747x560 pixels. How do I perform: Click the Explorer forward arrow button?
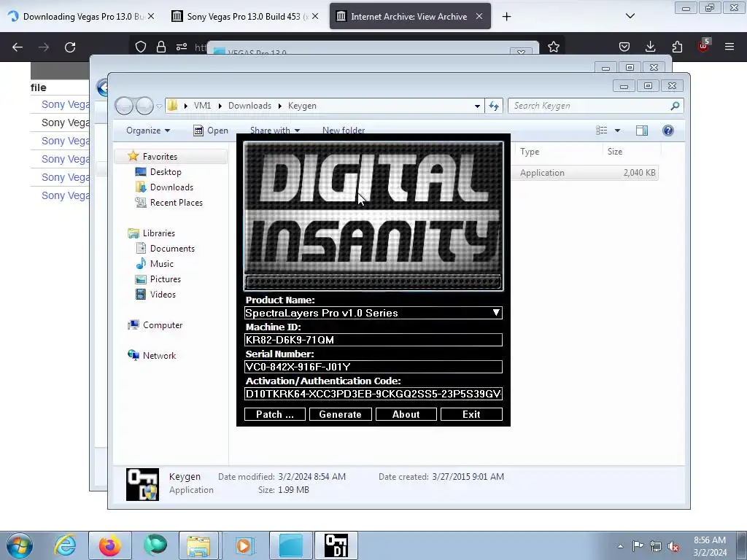[144, 106]
